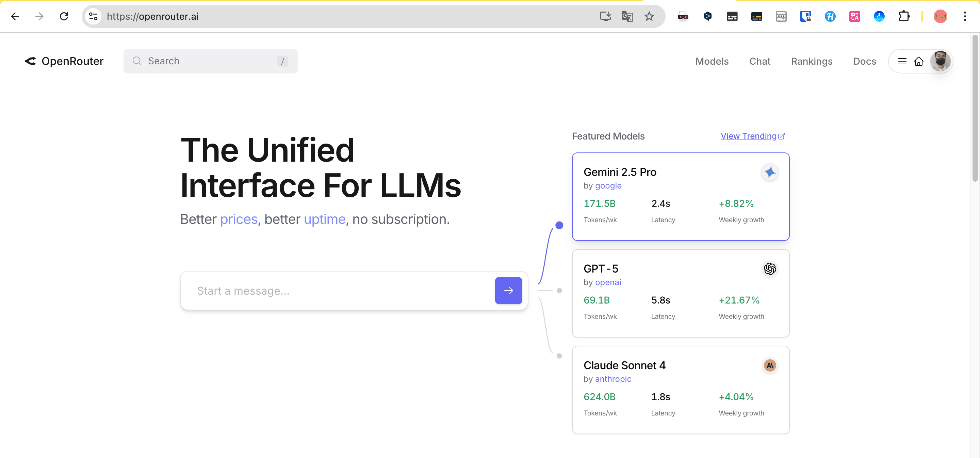Open the browser extensions puzzle menu

point(903,16)
